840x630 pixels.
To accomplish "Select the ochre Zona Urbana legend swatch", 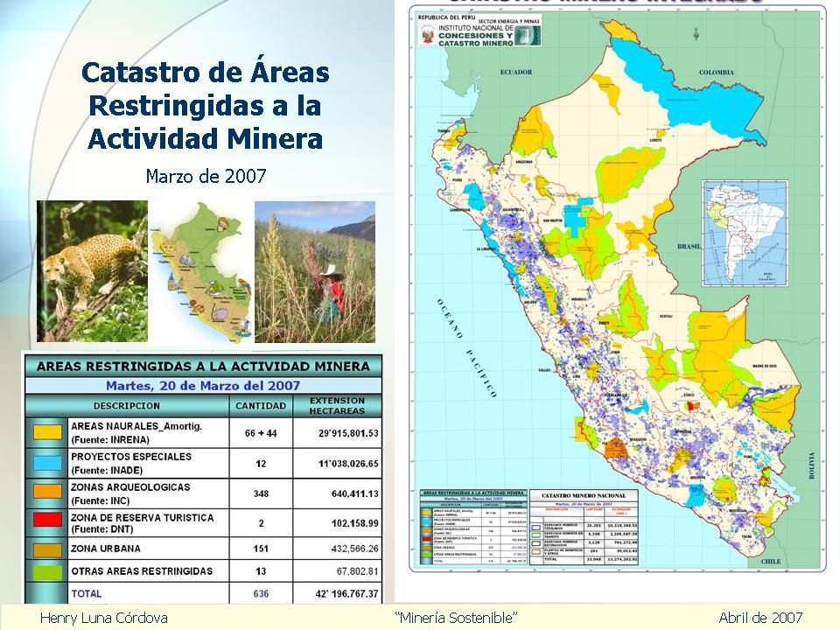I will pos(47,549).
